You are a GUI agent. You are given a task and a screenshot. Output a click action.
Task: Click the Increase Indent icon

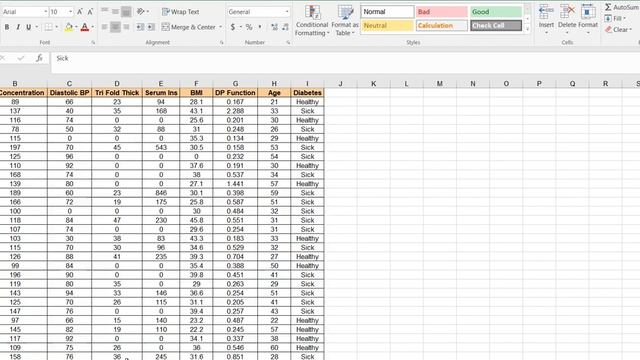(151, 27)
